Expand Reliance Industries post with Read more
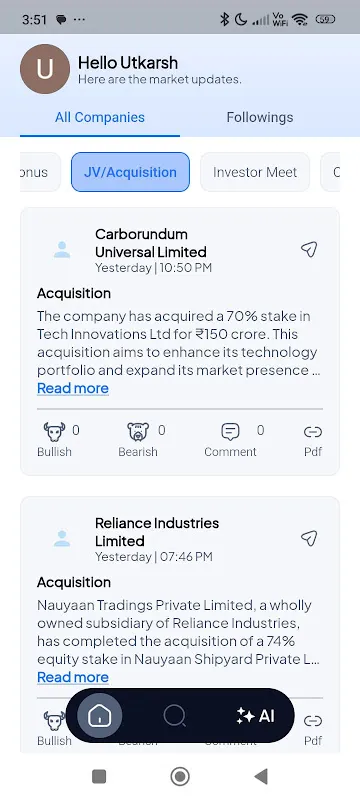The image size is (360, 800). pyautogui.click(x=73, y=677)
